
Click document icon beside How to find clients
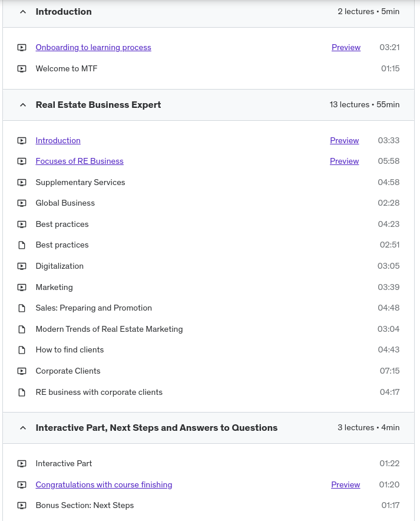22,350
